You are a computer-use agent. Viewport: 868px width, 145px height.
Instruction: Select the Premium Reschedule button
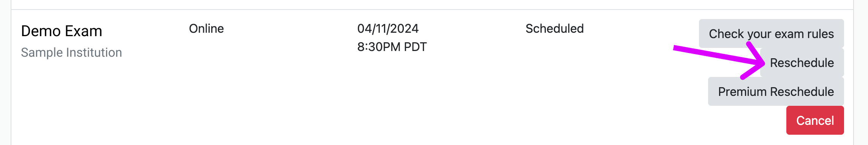[776, 91]
